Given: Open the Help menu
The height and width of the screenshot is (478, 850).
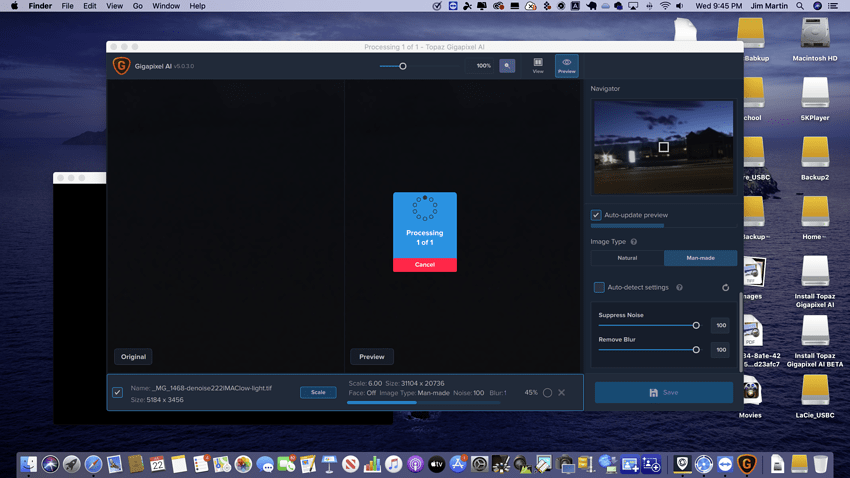Looking at the screenshot, I should click(197, 6).
